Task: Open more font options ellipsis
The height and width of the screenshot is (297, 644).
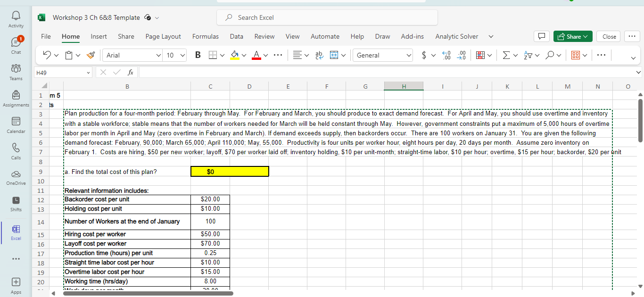Action: coord(278,55)
